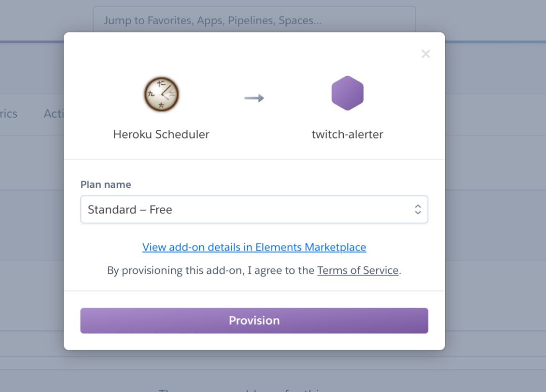The image size is (546, 392).
Task: Click the cut-off text below the dialog
Action: [x=244, y=390]
